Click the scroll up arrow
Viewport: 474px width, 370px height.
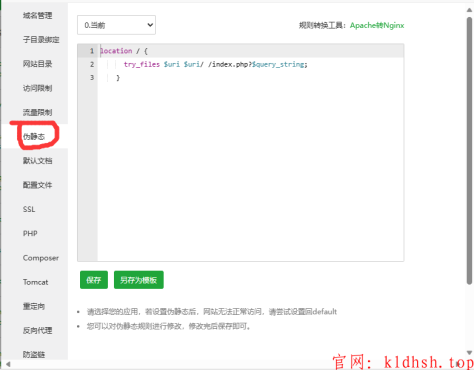point(469,10)
